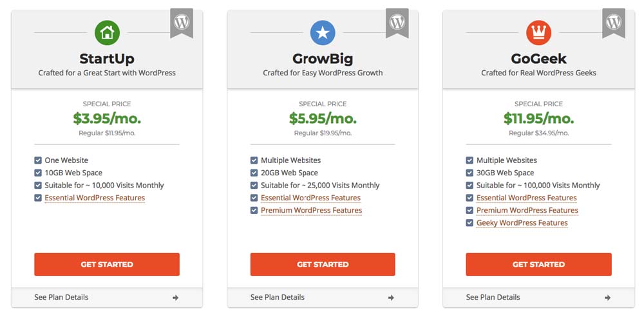Click the green StartUp house icon
Image resolution: width=644 pixels, height=317 pixels.
[x=107, y=32]
